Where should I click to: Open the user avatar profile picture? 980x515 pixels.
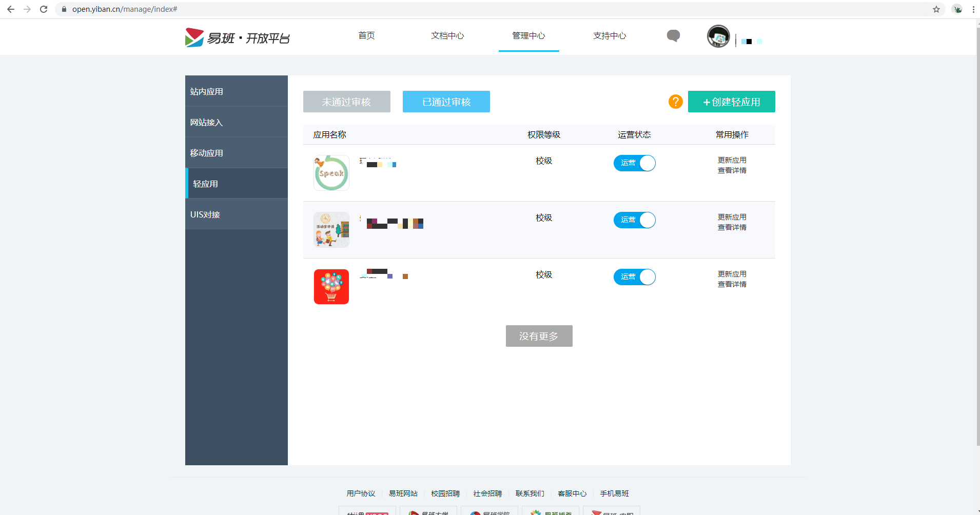pos(718,36)
